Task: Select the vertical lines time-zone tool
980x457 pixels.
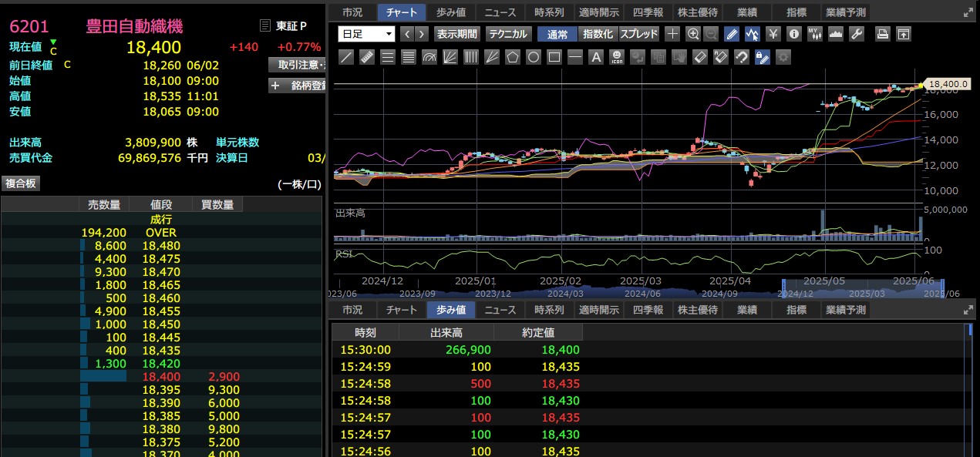Action: coord(471,57)
